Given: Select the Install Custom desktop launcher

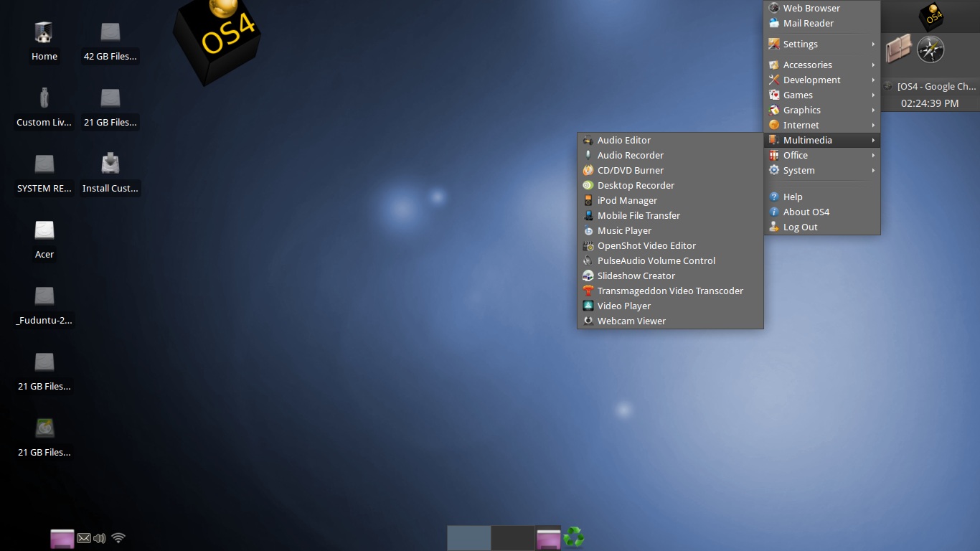Looking at the screenshot, I should point(110,174).
